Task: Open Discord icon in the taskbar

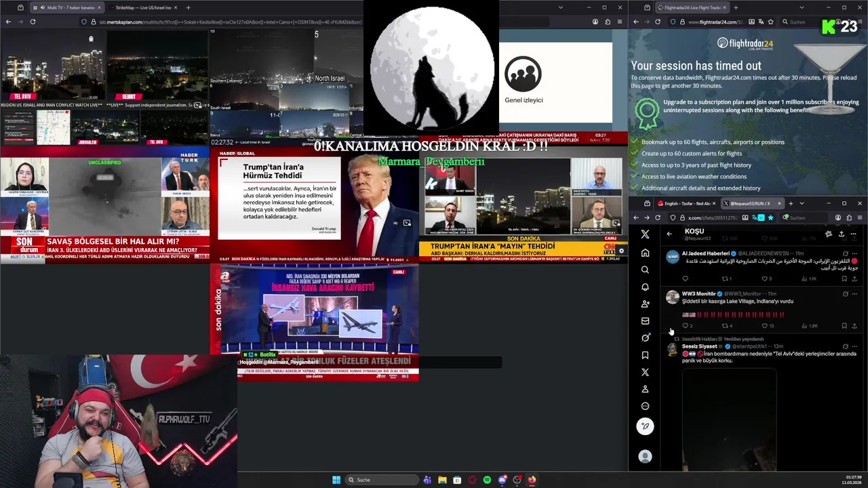Action: [x=502, y=480]
